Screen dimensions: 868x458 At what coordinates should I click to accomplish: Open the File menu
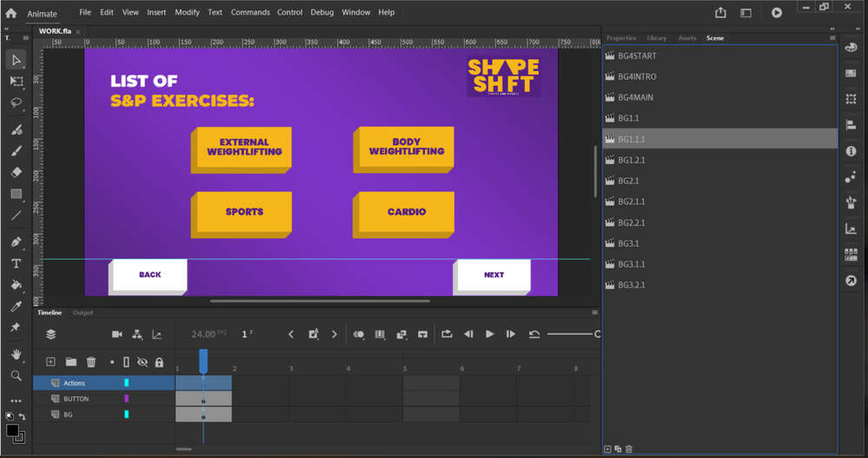85,12
